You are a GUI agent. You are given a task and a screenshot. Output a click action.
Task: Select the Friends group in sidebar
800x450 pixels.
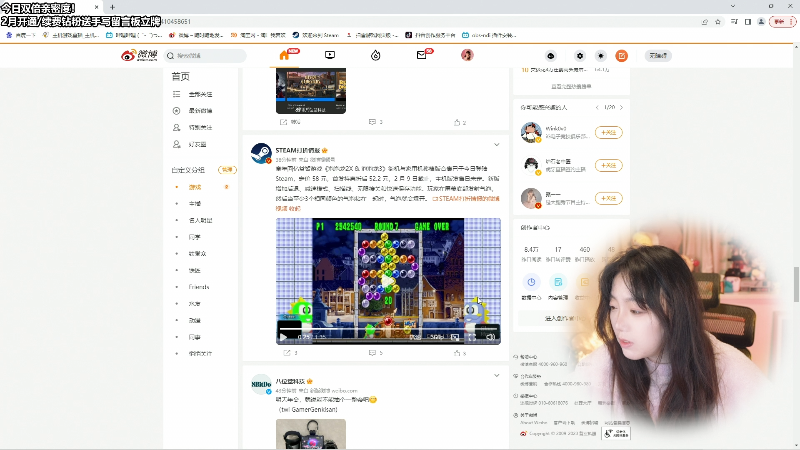point(199,287)
